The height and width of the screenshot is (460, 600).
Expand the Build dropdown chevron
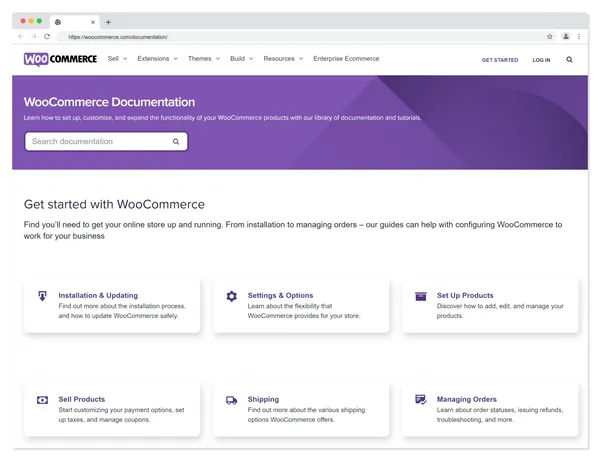click(251, 59)
